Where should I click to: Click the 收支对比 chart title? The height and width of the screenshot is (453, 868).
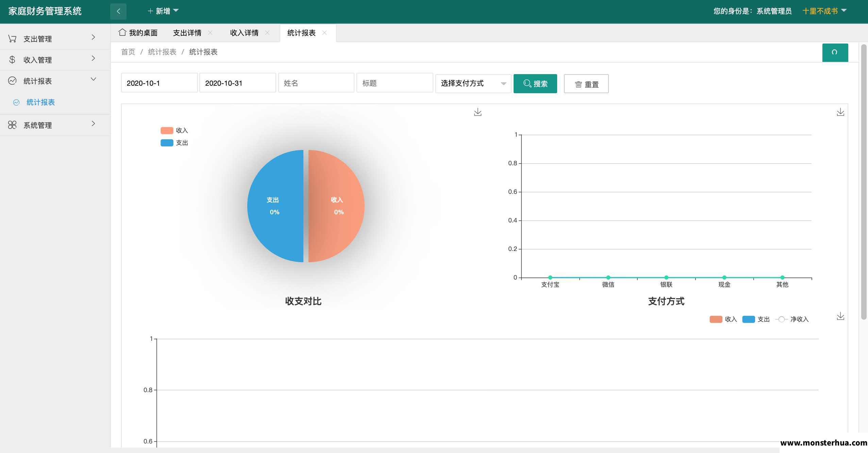click(x=303, y=301)
